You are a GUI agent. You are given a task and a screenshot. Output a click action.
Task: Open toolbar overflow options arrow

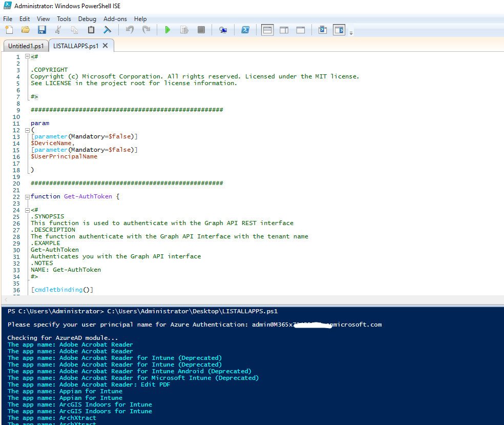pos(351,33)
